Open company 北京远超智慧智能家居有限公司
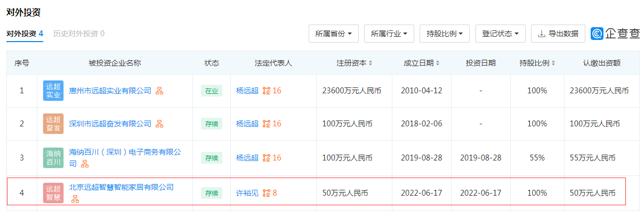Screen dimensions: 644x217 [122, 187]
